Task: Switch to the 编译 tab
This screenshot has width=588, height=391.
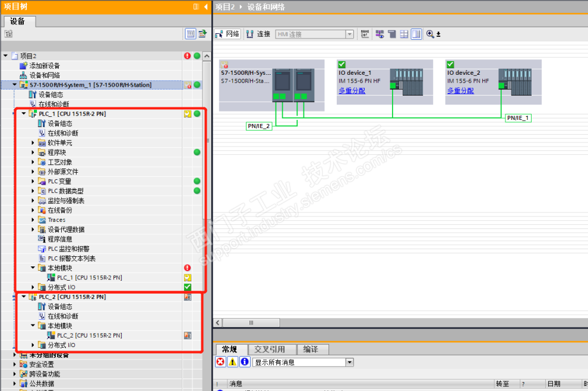Action: point(311,349)
